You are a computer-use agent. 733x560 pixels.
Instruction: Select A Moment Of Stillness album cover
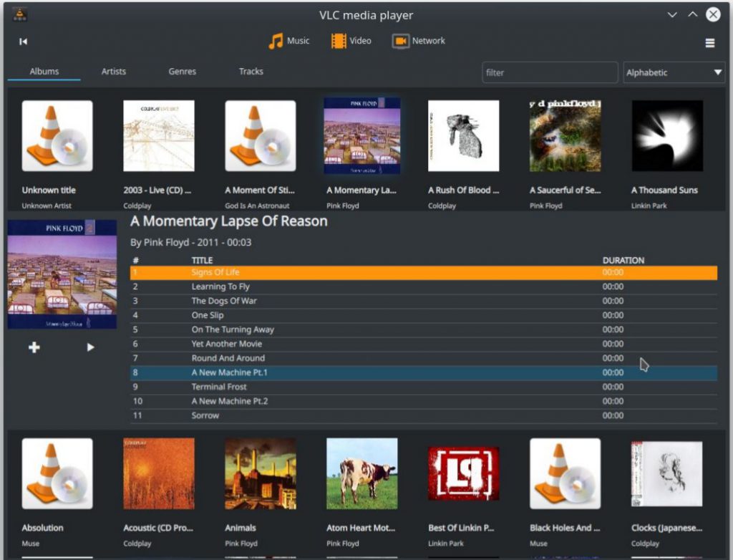point(261,135)
